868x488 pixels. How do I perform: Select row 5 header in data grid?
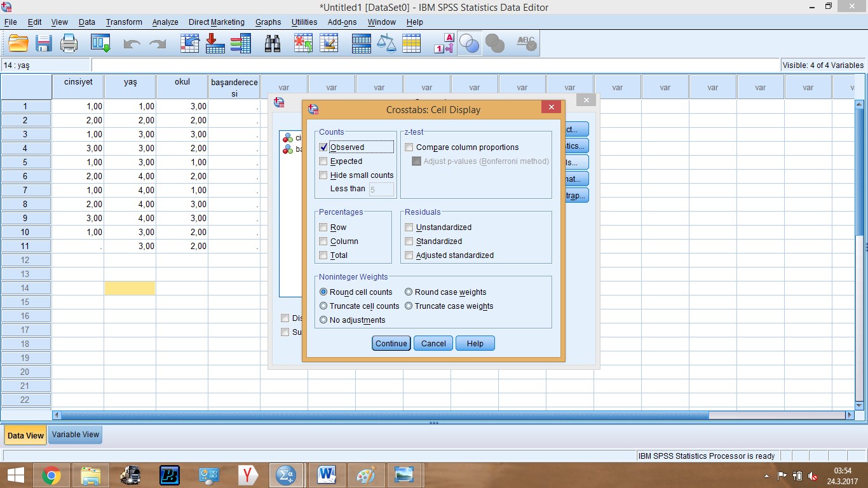tap(26, 162)
